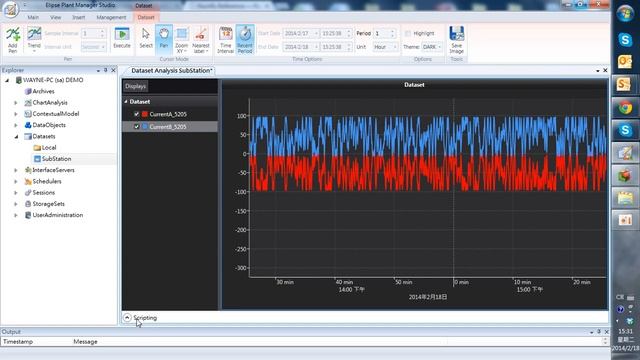640x360 pixels.
Task: Open the End Date dropdown
Action: [x=316, y=47]
